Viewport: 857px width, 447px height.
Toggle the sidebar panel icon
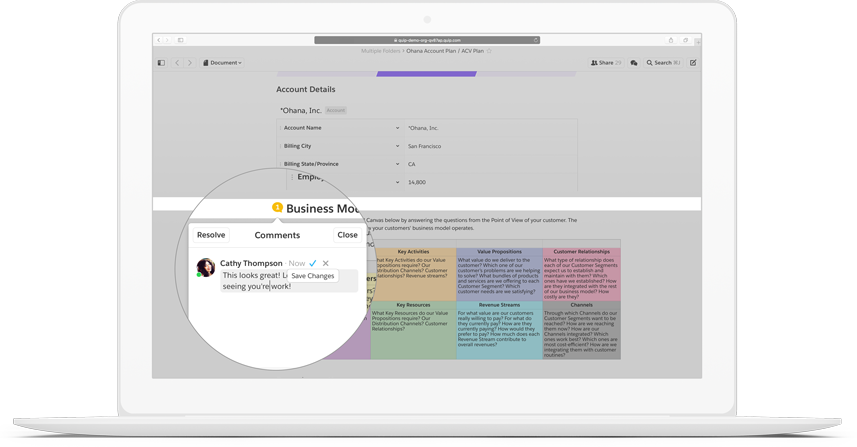161,63
